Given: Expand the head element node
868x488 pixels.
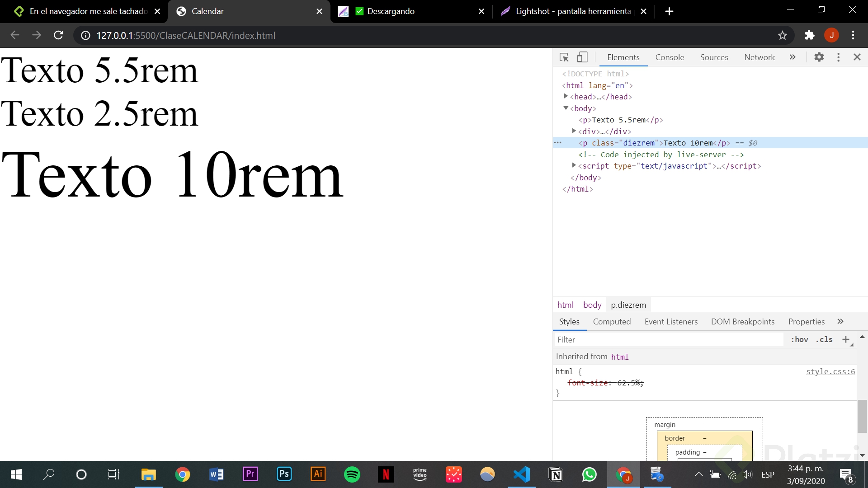Looking at the screenshot, I should click(566, 97).
